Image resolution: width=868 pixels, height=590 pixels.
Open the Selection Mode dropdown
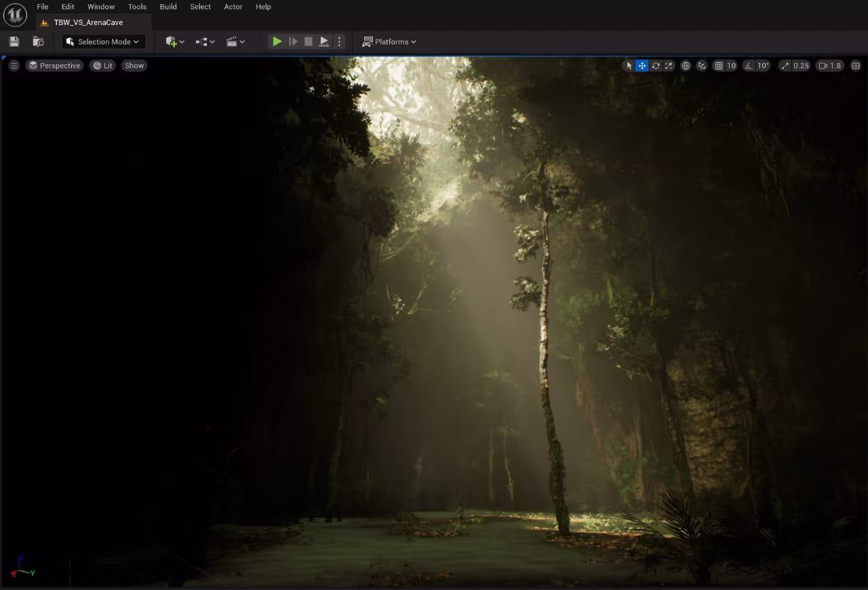[104, 42]
